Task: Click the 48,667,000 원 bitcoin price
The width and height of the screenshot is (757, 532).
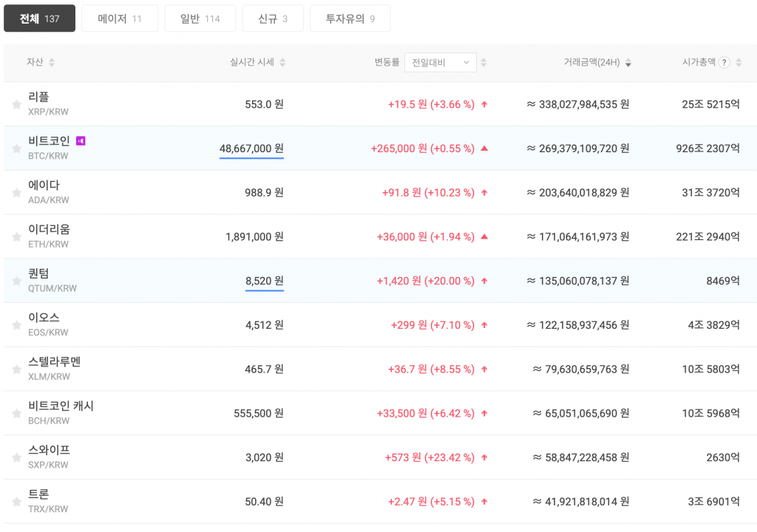Action: [251, 149]
